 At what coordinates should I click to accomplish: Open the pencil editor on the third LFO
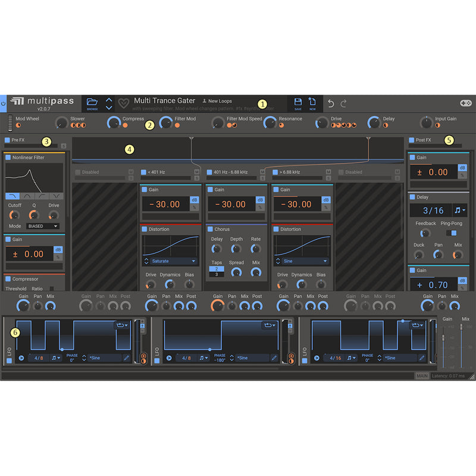[422, 358]
